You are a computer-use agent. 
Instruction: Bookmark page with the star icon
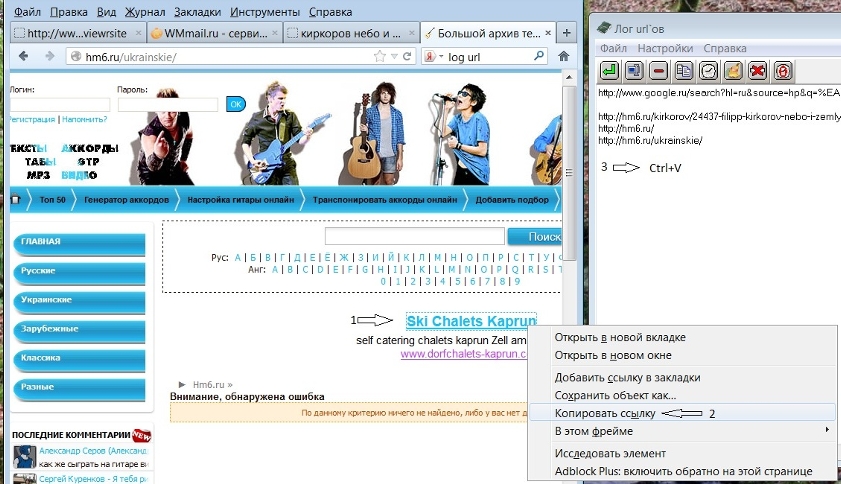[380, 56]
